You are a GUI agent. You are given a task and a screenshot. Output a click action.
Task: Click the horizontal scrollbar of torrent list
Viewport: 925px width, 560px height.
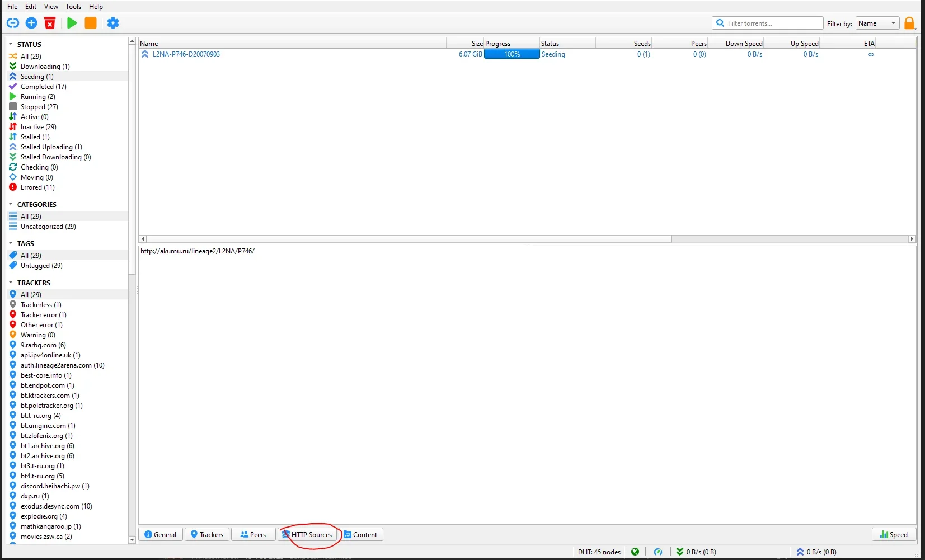coord(408,239)
